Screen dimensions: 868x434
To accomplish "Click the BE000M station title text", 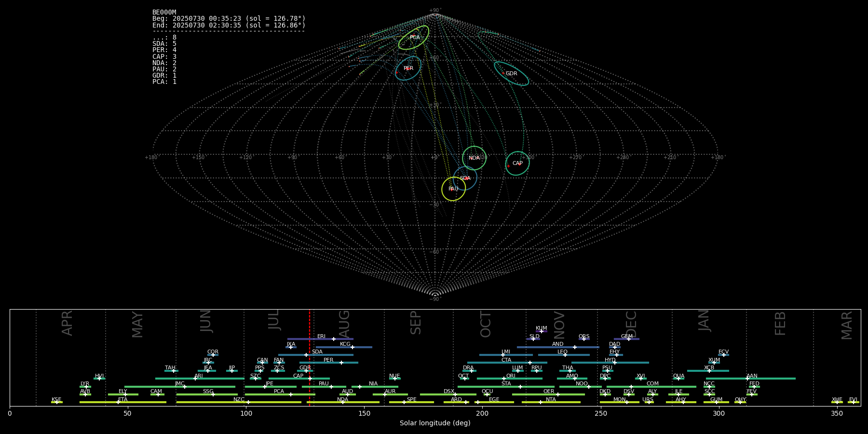I will point(164,13).
